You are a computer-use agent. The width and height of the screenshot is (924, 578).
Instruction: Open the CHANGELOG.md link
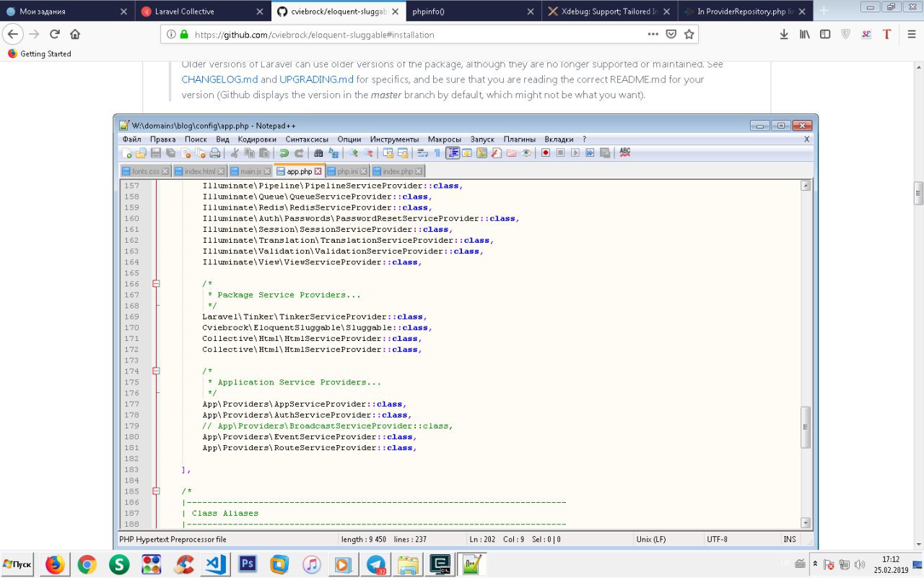pyautogui.click(x=219, y=79)
